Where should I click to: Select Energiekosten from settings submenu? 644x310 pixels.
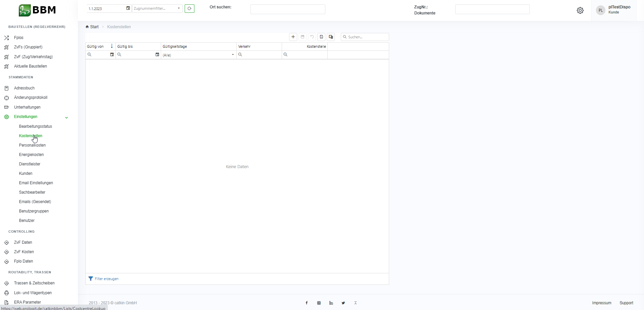point(31,155)
